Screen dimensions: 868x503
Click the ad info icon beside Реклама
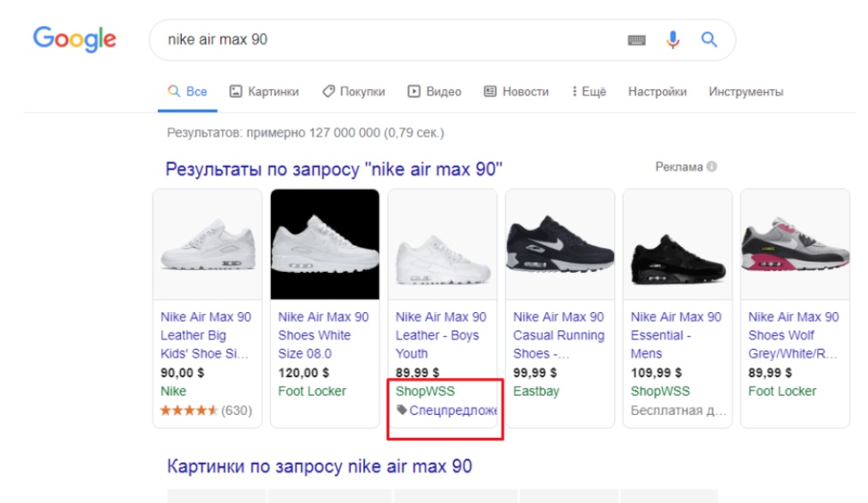712,167
